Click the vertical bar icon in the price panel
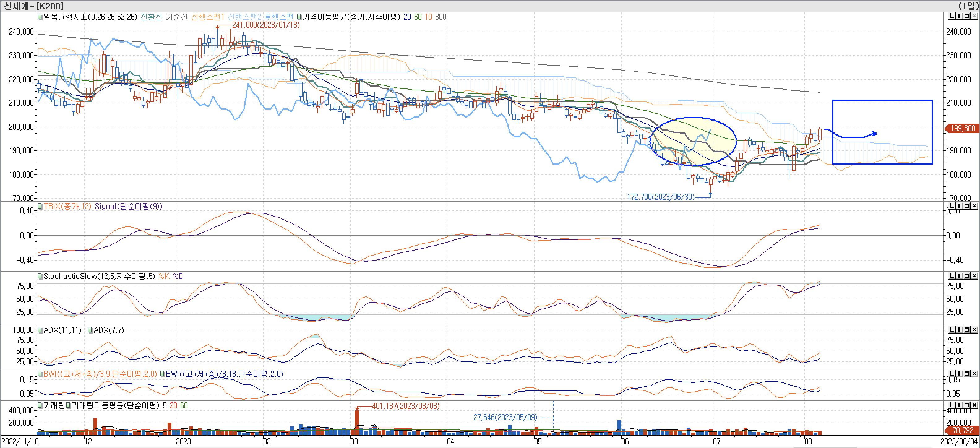The width and height of the screenshot is (980, 448). pyautogui.click(x=960, y=16)
